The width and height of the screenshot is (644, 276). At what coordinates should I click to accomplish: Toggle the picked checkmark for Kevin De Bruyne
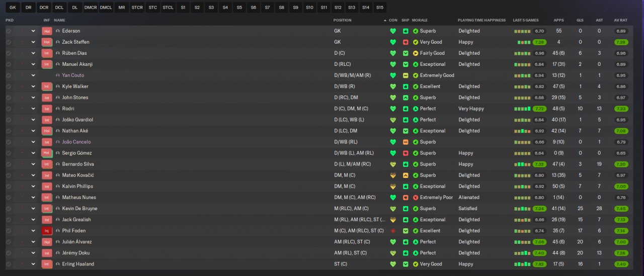tap(9, 209)
